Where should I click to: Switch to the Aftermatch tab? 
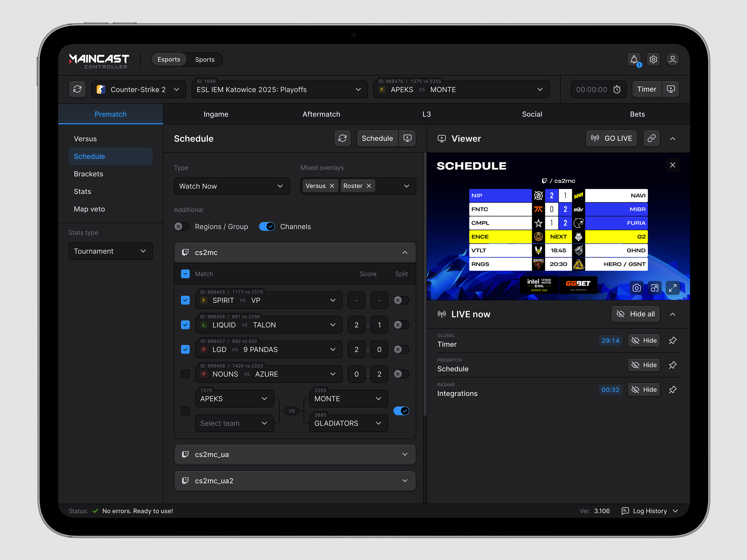(x=321, y=114)
